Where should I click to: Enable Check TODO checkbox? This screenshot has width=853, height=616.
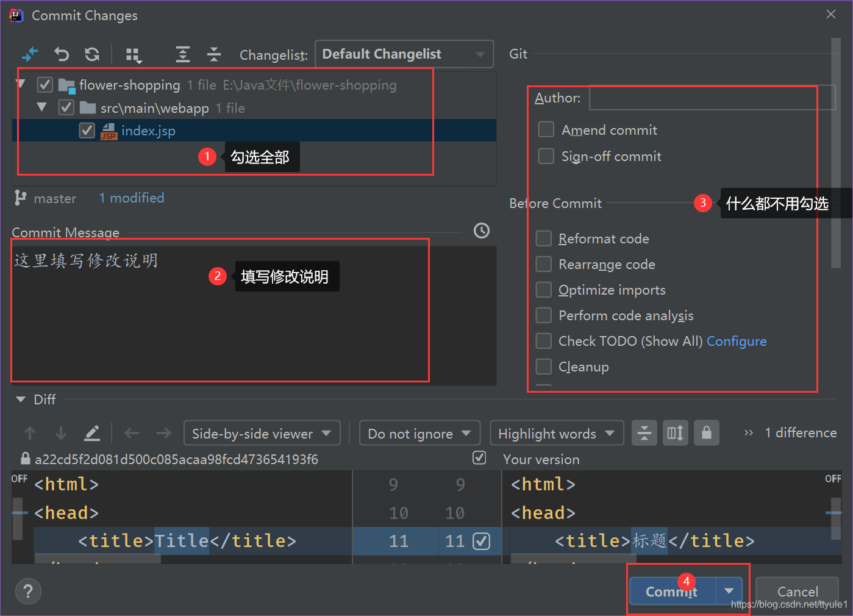pyautogui.click(x=543, y=341)
